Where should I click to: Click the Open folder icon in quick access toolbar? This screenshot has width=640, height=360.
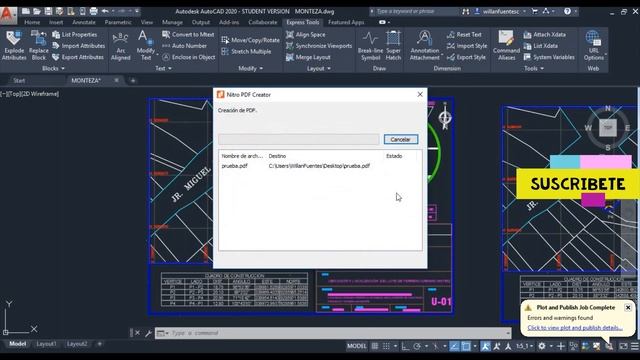pos(37,11)
